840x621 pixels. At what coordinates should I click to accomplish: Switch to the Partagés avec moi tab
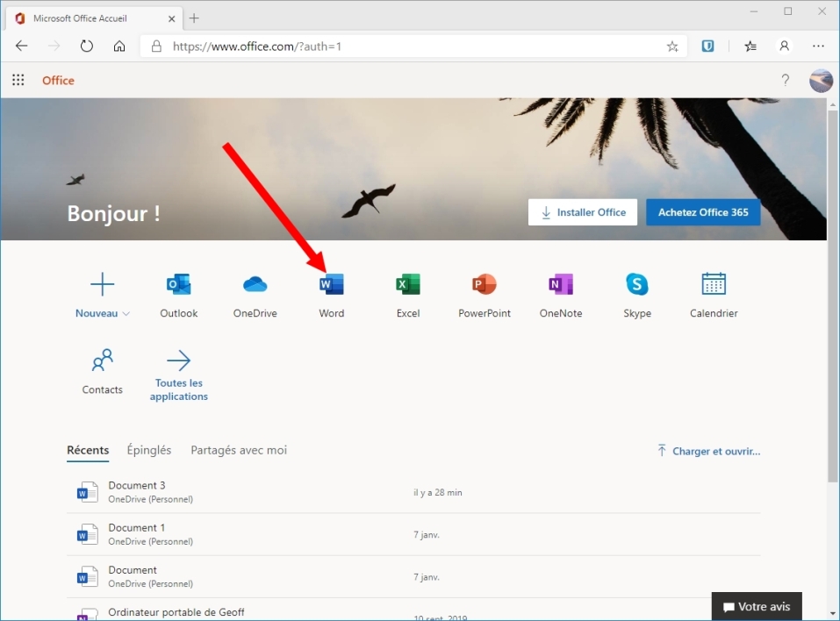(239, 450)
